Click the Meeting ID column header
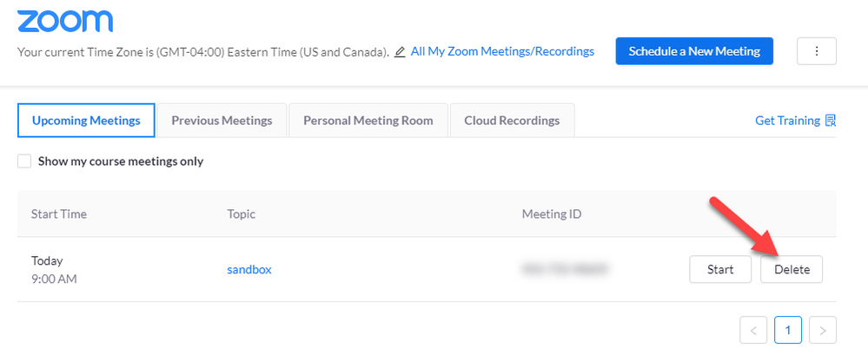The height and width of the screenshot is (355, 868). [x=552, y=214]
